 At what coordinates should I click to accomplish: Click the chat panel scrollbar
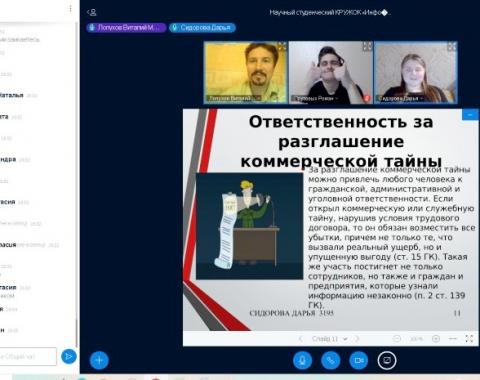[76, 333]
